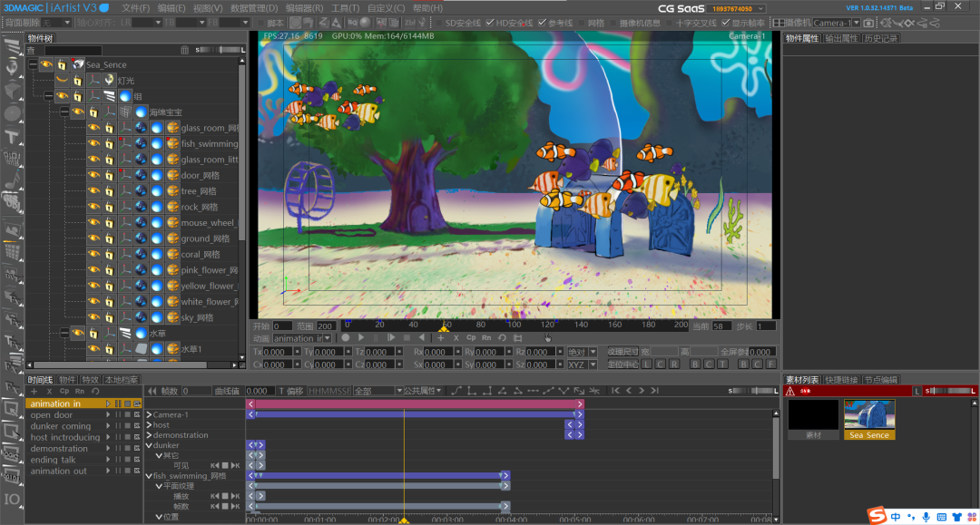
Task: Click the Sogou S icon in system tray
Action: [x=877, y=516]
